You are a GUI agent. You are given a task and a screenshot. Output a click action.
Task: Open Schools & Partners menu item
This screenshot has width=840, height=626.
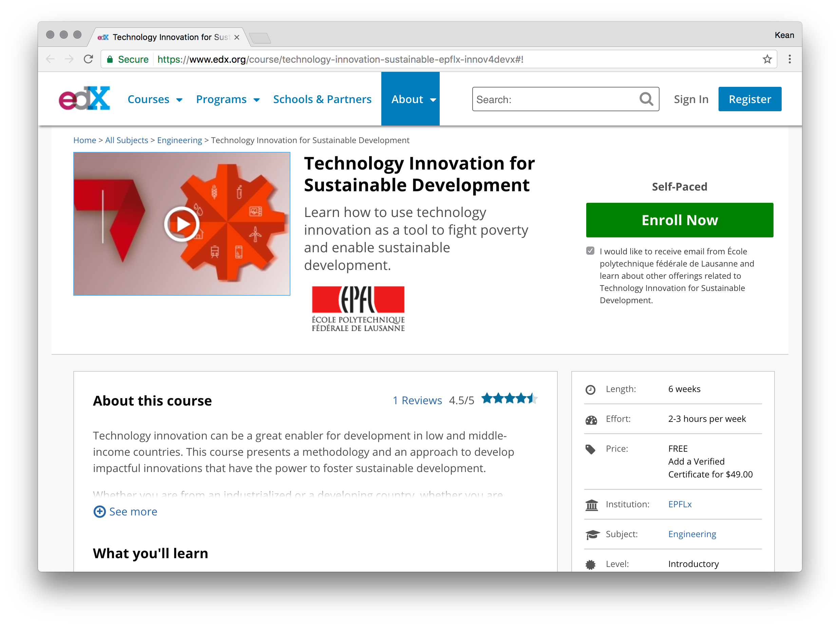pyautogui.click(x=322, y=99)
